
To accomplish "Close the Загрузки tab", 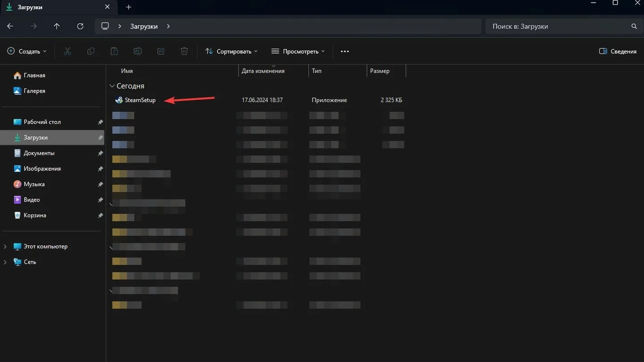I will [x=107, y=7].
